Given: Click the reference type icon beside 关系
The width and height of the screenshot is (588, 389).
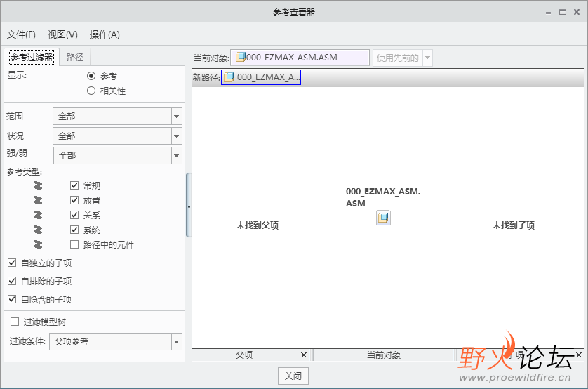Looking at the screenshot, I should pos(37,215).
